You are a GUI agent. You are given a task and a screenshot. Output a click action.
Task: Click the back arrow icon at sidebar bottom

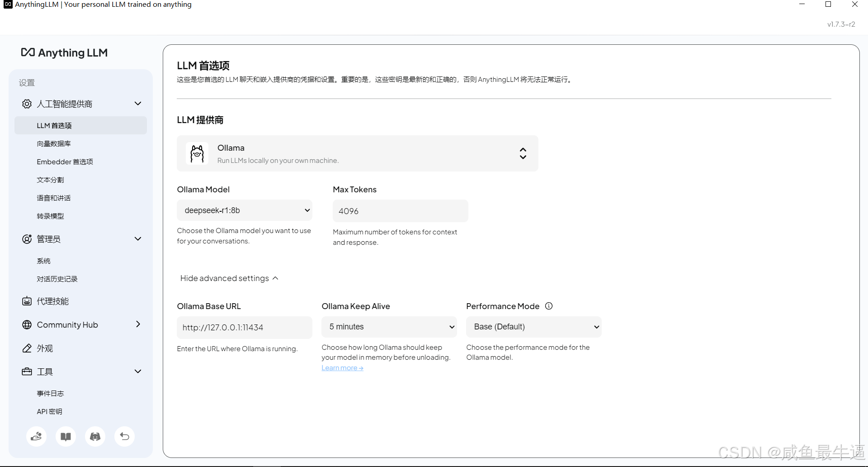(x=124, y=437)
